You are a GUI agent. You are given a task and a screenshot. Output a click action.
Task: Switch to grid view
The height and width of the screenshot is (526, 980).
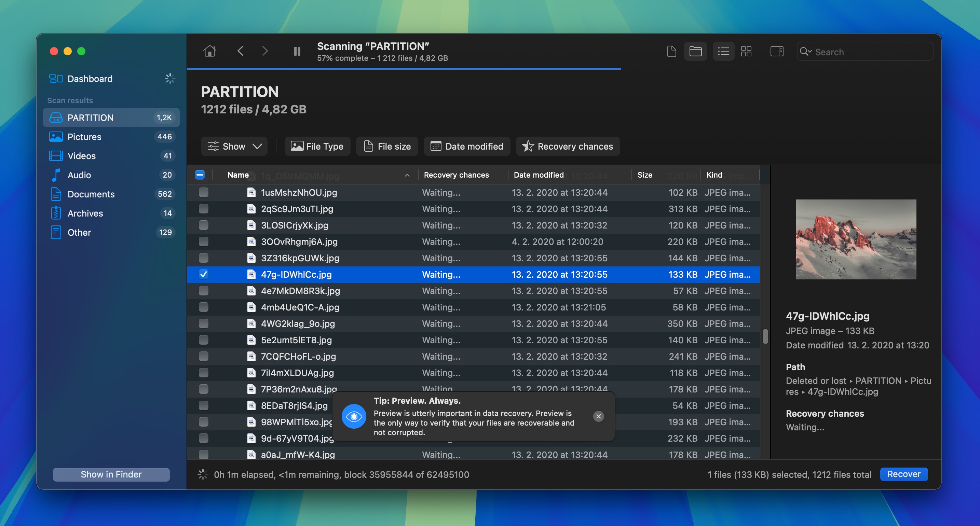pyautogui.click(x=746, y=51)
